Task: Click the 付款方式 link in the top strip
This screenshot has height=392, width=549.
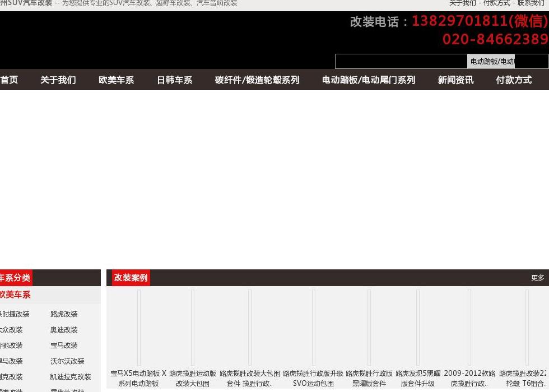Action: tap(496, 3)
